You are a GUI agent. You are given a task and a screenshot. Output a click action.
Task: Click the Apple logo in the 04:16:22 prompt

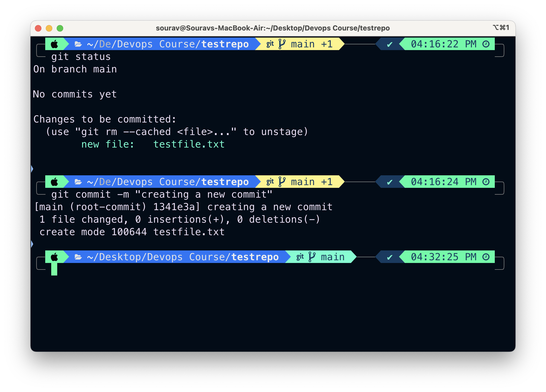click(x=54, y=44)
